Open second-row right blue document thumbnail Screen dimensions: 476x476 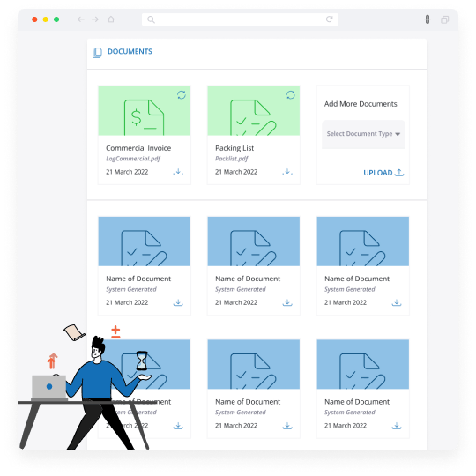[363, 364]
